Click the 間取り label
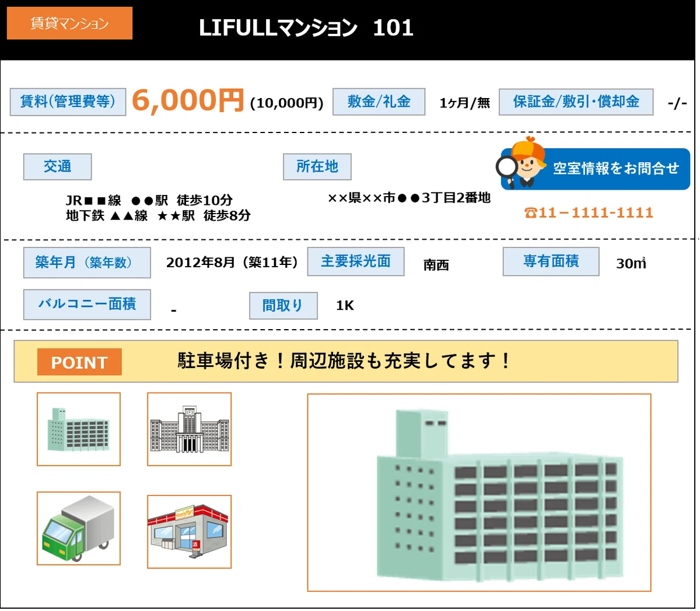The height and width of the screenshot is (611, 700). tap(283, 306)
